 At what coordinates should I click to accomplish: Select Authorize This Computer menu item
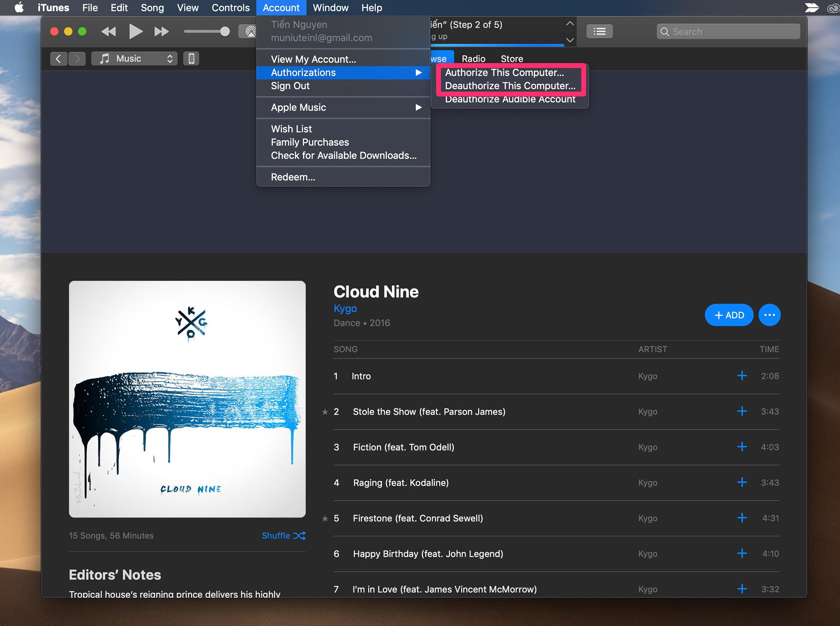point(504,73)
